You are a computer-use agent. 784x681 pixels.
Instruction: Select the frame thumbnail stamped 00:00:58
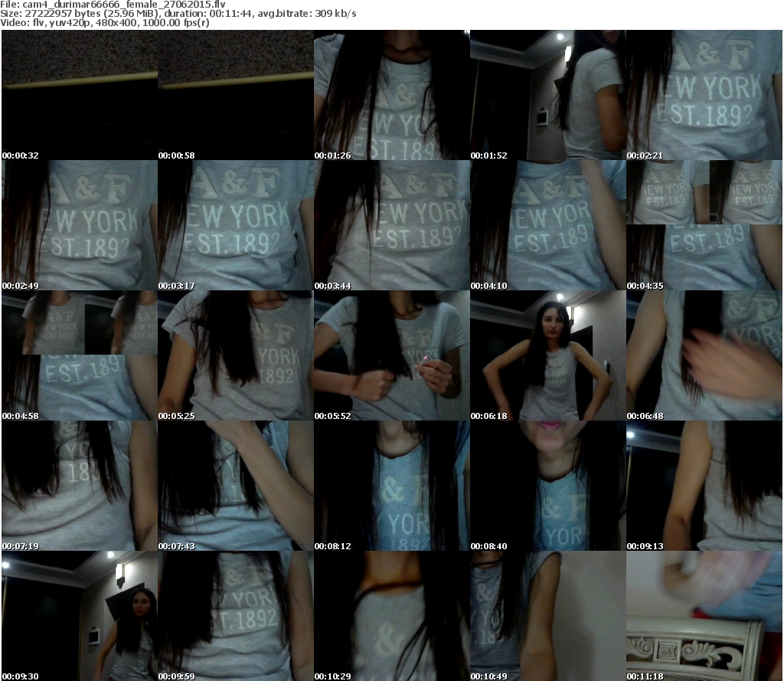point(236,95)
